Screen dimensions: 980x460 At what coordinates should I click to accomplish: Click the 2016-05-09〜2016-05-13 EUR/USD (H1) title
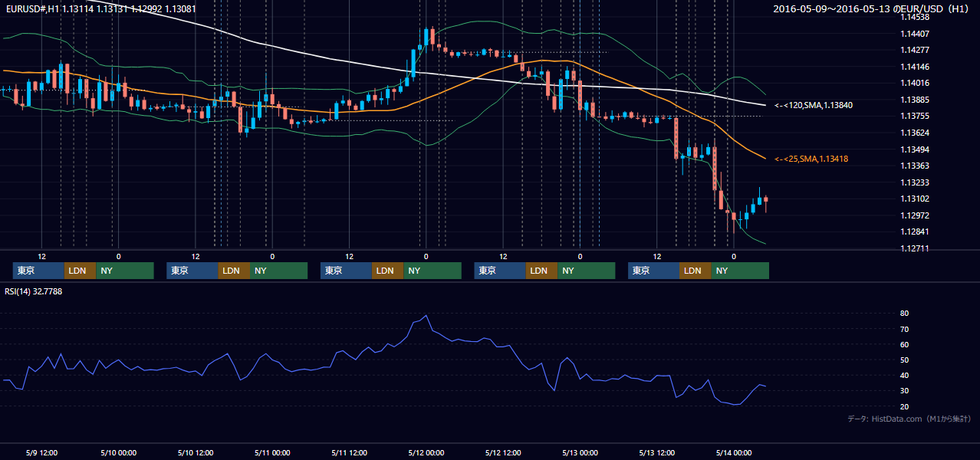(872, 8)
